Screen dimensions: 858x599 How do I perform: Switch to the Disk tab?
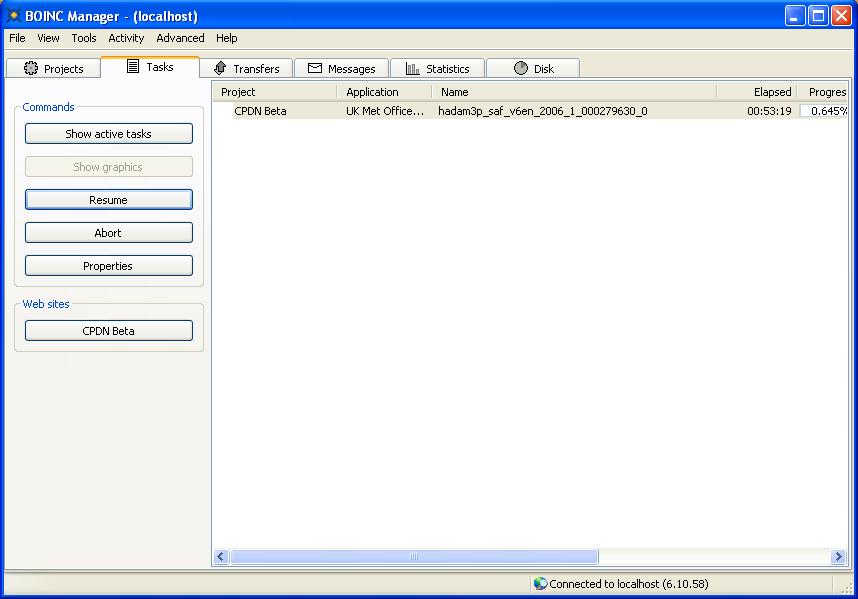coord(533,68)
